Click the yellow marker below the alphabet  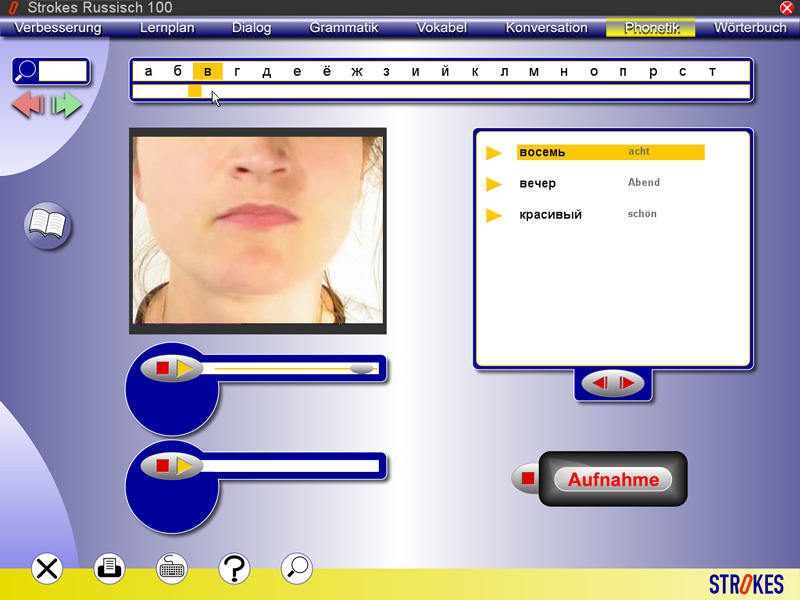pyautogui.click(x=195, y=91)
